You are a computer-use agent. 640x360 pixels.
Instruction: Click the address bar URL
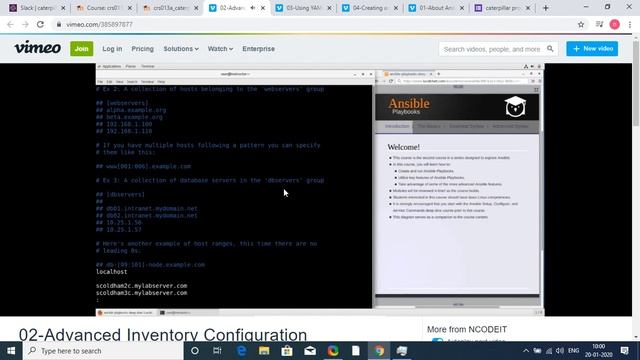pos(99,24)
